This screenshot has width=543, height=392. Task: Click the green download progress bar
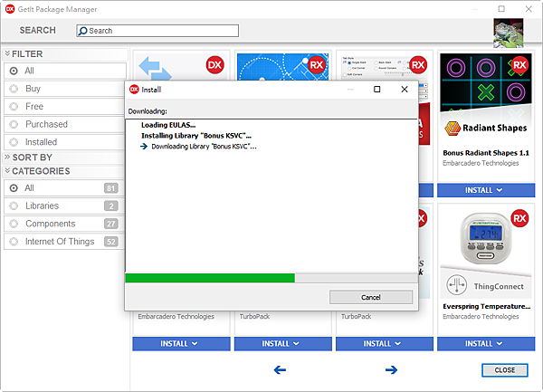pyautogui.click(x=210, y=278)
